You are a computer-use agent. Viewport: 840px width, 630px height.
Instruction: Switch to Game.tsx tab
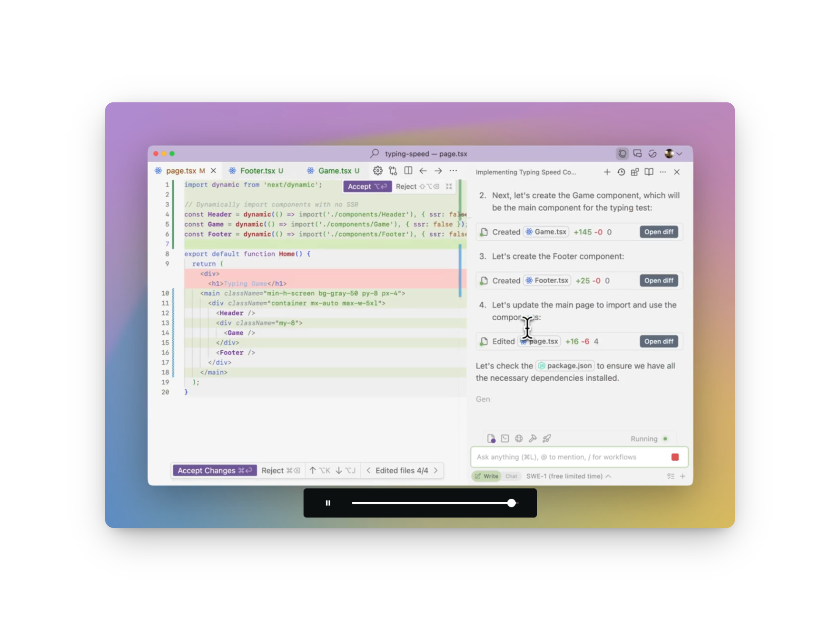coord(335,171)
